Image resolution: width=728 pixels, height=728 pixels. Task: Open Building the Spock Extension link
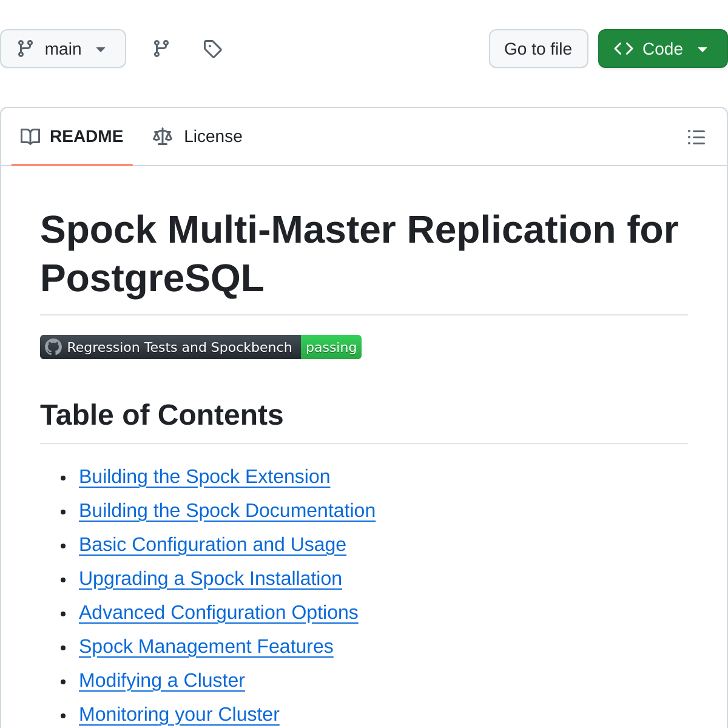204,477
